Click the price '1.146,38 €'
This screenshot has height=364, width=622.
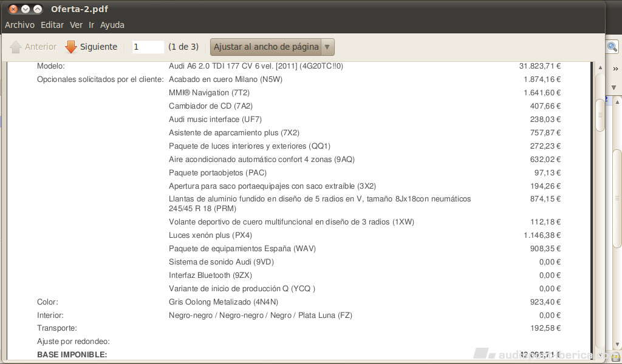[x=542, y=235]
